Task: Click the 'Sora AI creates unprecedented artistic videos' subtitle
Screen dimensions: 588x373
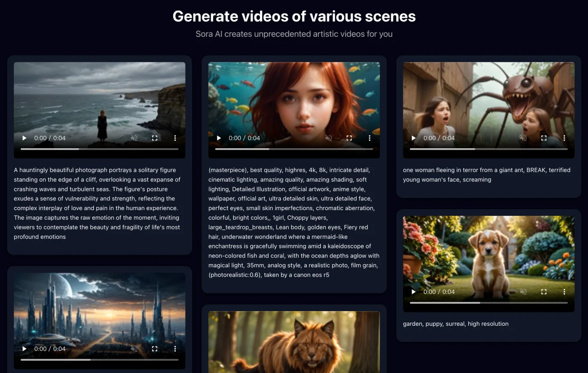Action: (294, 34)
